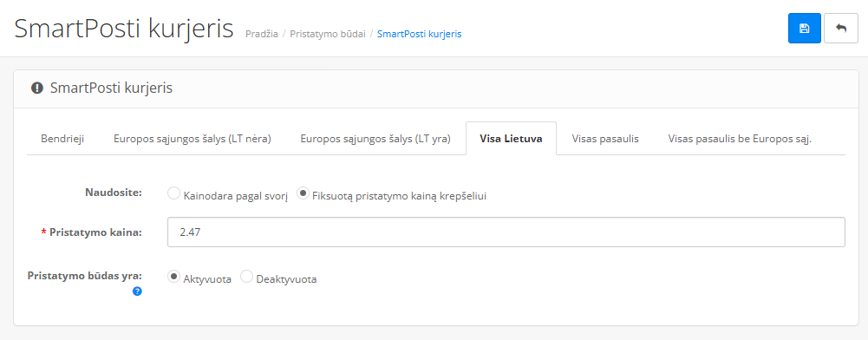Click SmartPosti kurjeris breadcrumb link
The width and height of the screenshot is (868, 340).
tap(420, 34)
